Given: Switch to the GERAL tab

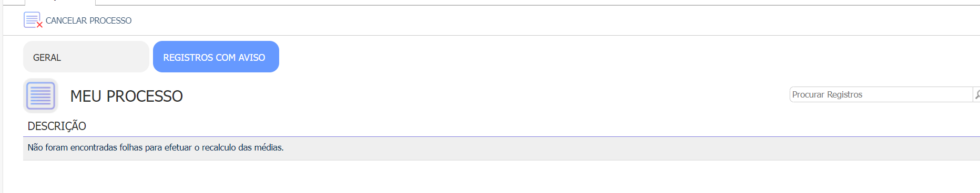Looking at the screenshot, I should point(86,57).
